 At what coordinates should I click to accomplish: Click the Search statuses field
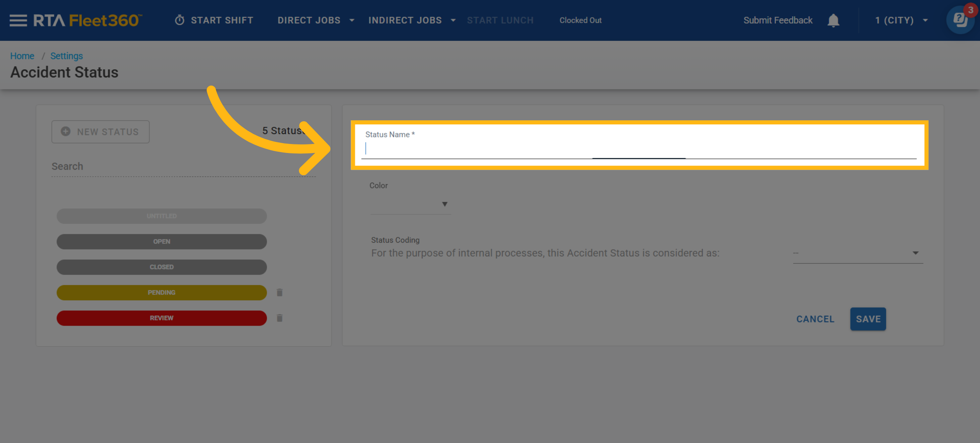[183, 166]
